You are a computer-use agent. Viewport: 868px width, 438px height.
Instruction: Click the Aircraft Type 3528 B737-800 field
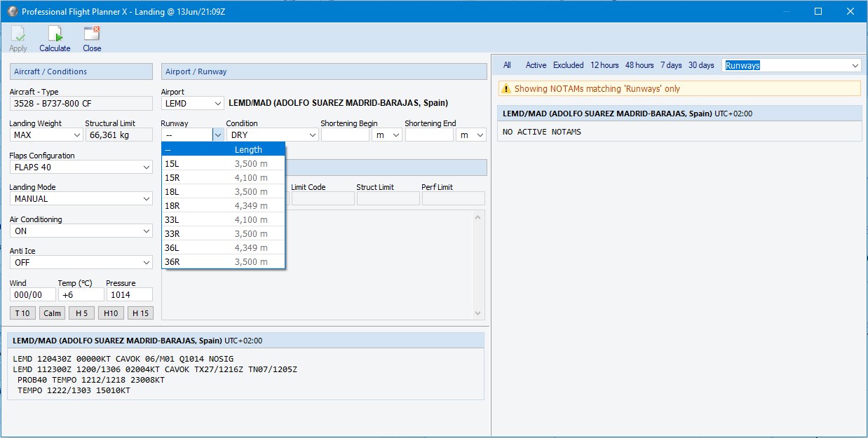(81, 104)
